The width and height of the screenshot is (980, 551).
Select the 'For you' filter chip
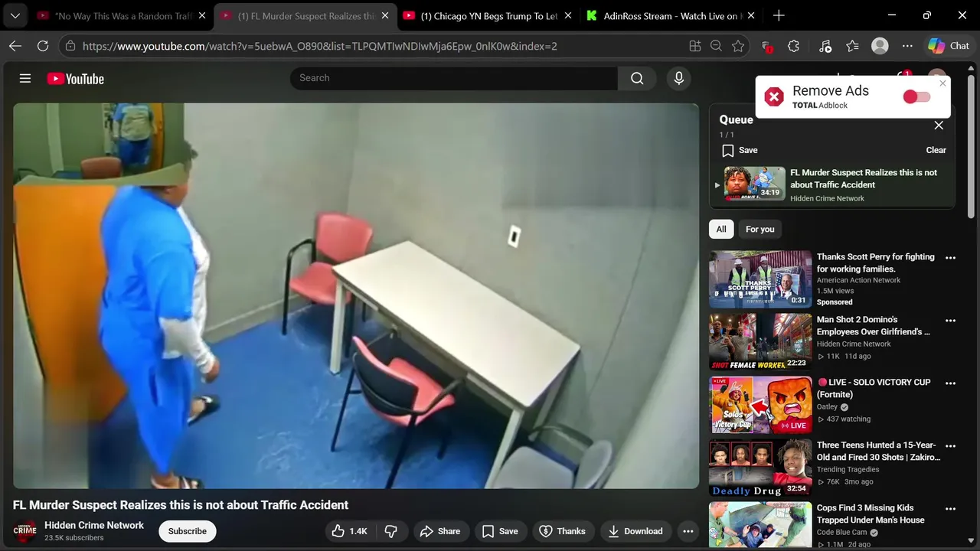pyautogui.click(x=759, y=229)
